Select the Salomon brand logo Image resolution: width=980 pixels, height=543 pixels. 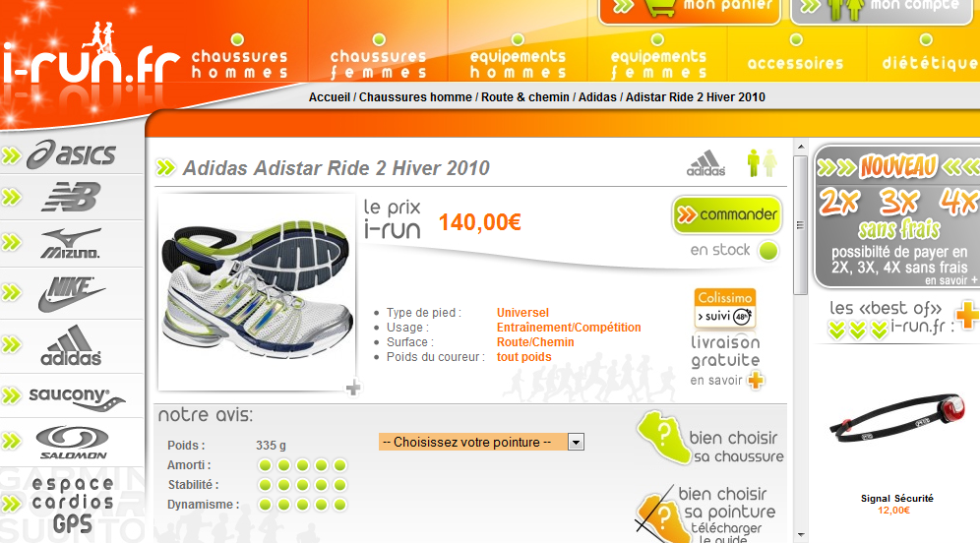pyautogui.click(x=73, y=443)
